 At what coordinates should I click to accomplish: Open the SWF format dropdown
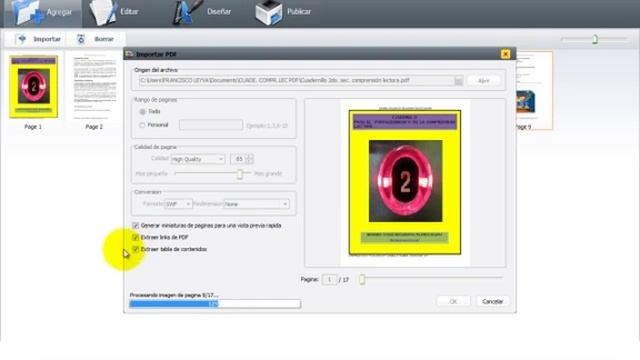tap(178, 204)
